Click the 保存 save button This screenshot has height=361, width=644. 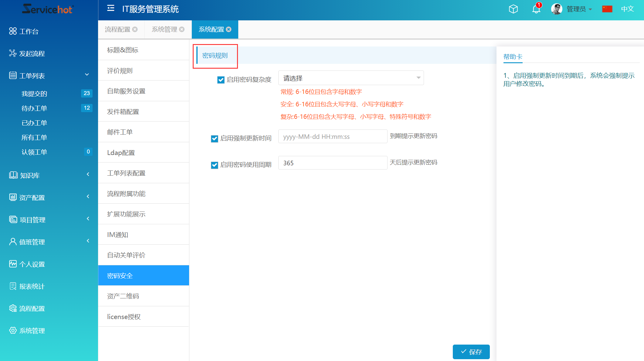pos(471,352)
